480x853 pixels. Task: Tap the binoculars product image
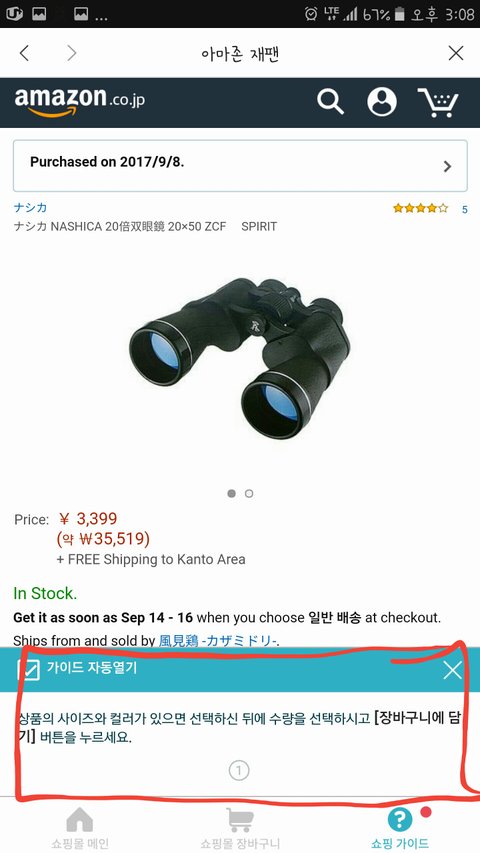pos(240,357)
